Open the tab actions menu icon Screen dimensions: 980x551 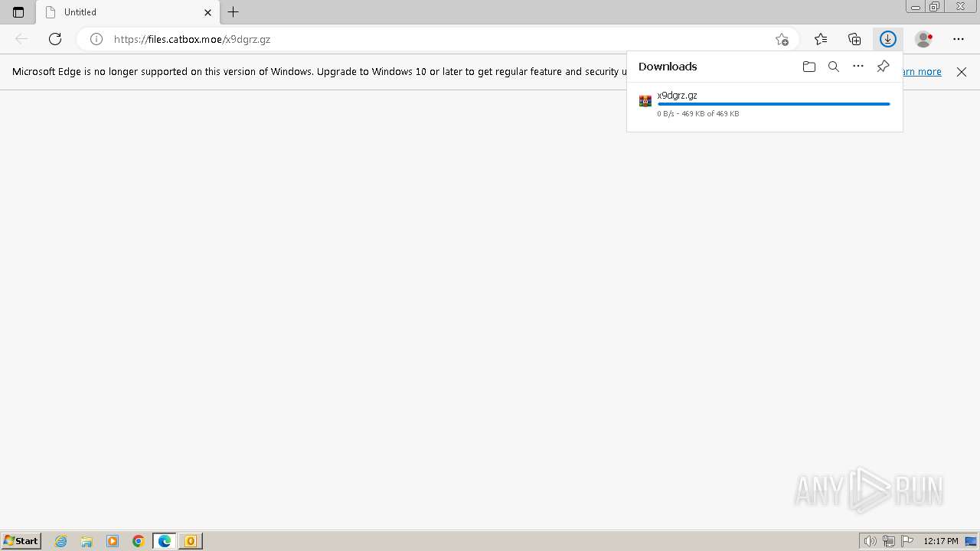[x=18, y=12]
